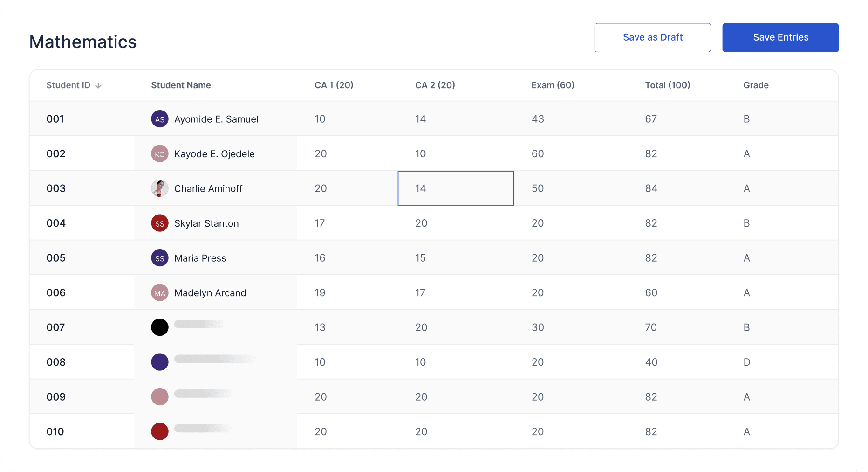Edit the CA 1 score for student 001

click(320, 119)
